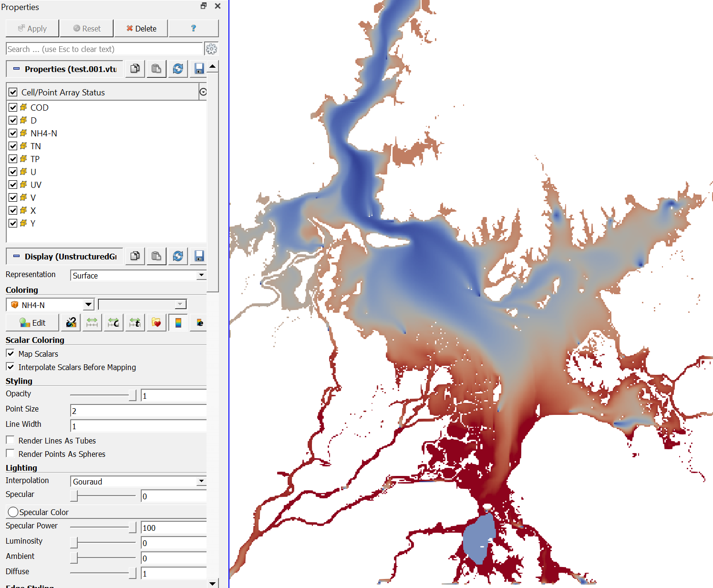Uncheck the COD array checkbox
The height and width of the screenshot is (588, 713).
tap(13, 108)
